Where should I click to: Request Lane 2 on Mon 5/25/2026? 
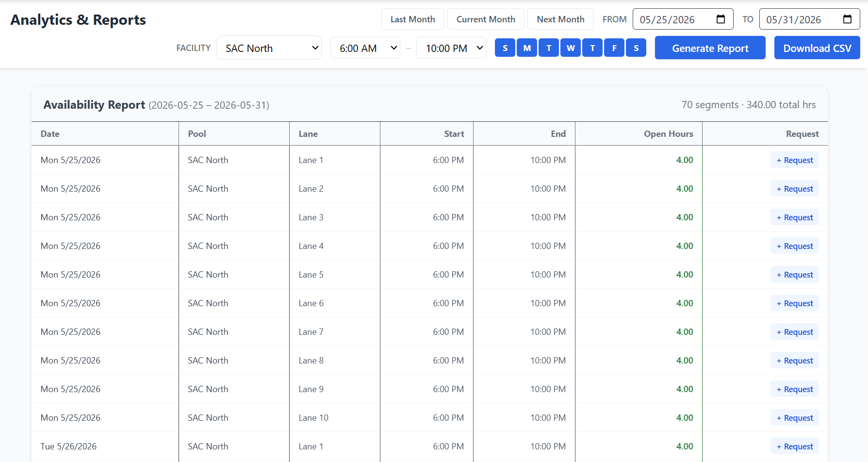coord(794,189)
